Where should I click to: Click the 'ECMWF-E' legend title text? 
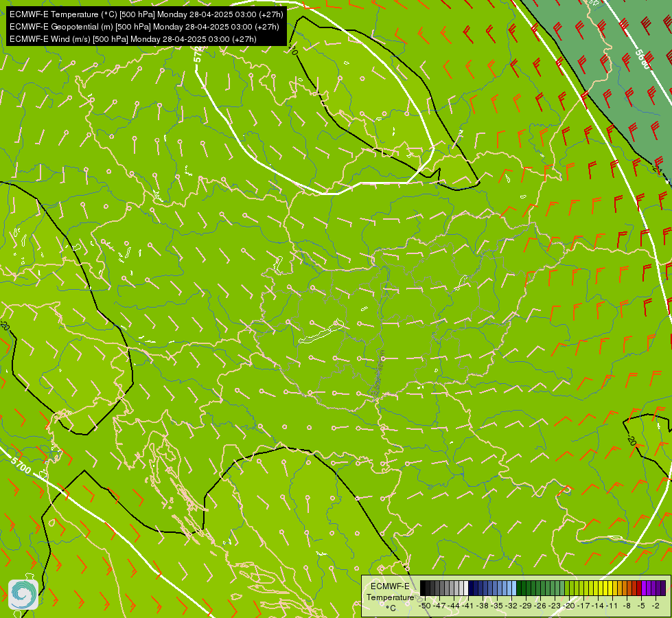point(390,586)
